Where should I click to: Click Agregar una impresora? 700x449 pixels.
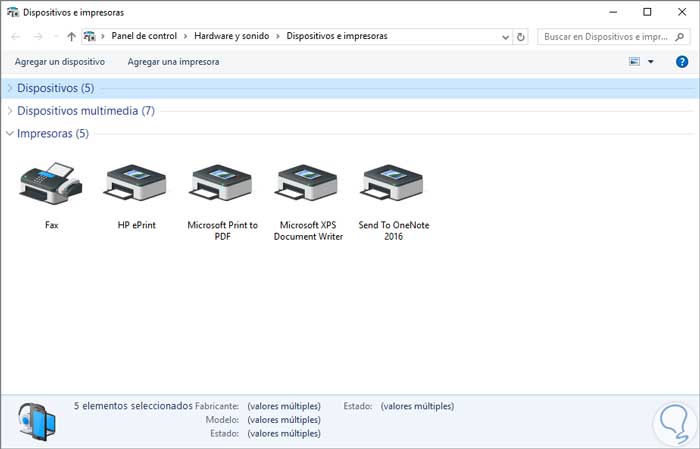[x=173, y=62]
